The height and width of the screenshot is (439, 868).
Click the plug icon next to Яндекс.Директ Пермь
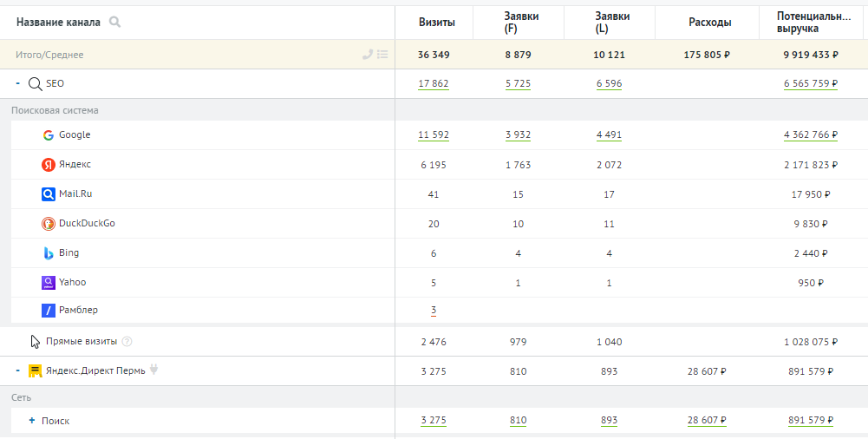153,370
